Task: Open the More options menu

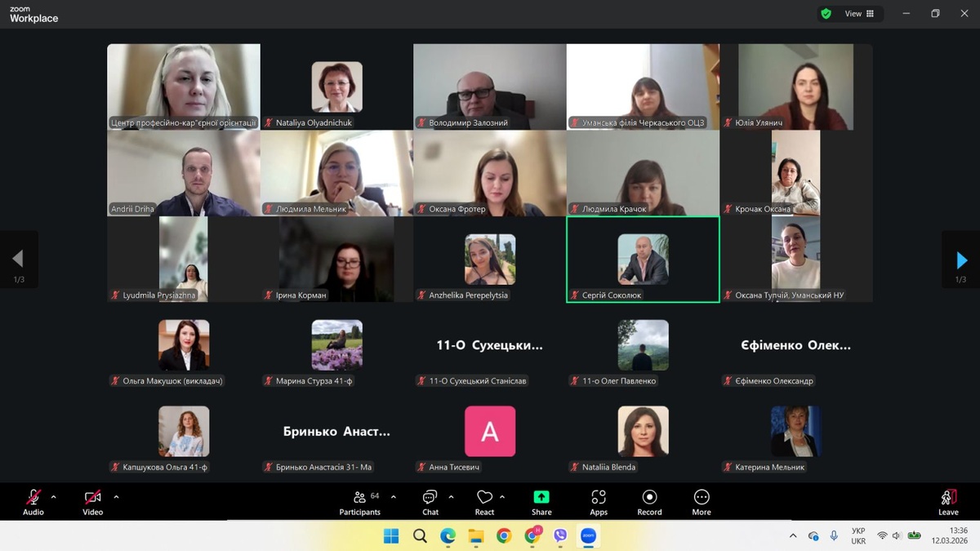Action: pos(701,502)
